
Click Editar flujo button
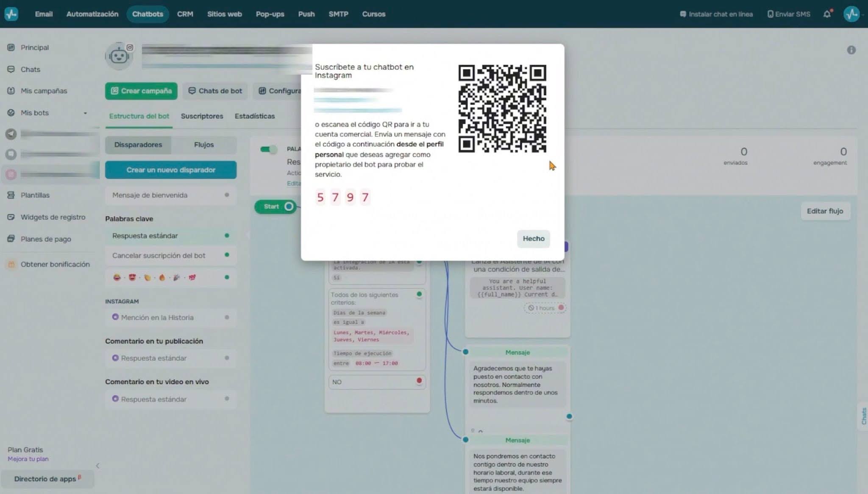825,211
